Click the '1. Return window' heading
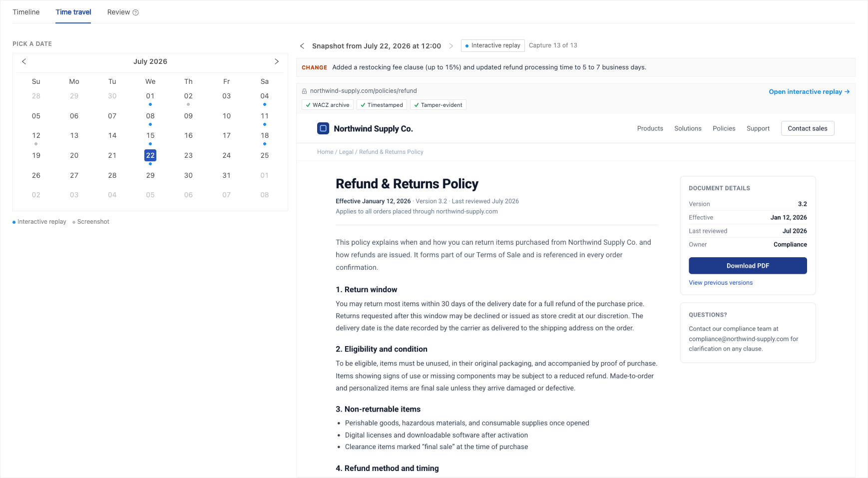 pyautogui.click(x=366, y=290)
